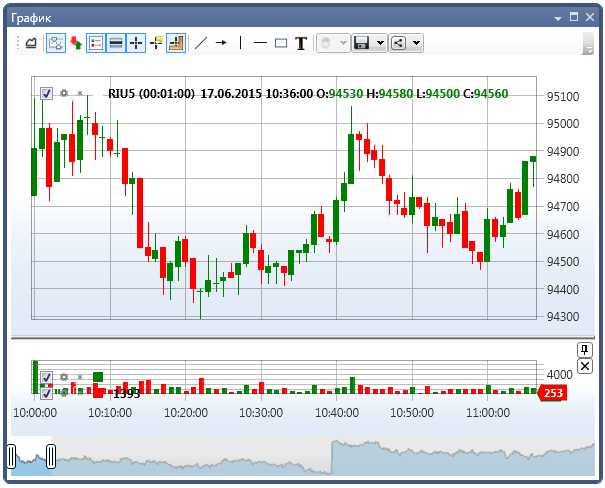605x488 pixels.
Task: Select the diagonal trend line tool
Action: 201,43
